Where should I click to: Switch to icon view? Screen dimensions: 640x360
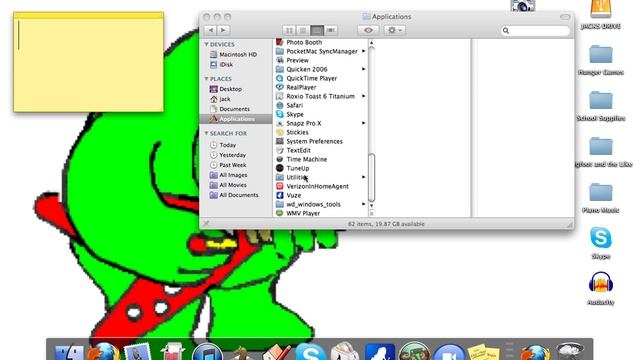[x=289, y=30]
